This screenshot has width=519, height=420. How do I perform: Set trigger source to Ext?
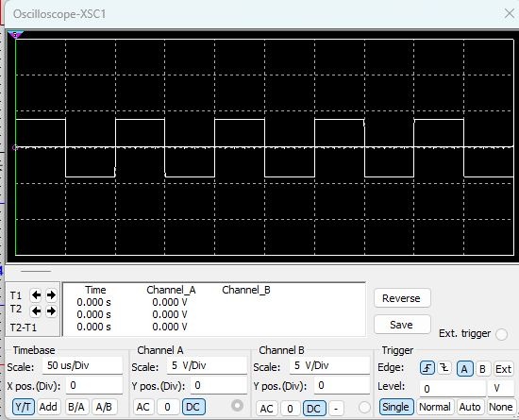coord(503,368)
